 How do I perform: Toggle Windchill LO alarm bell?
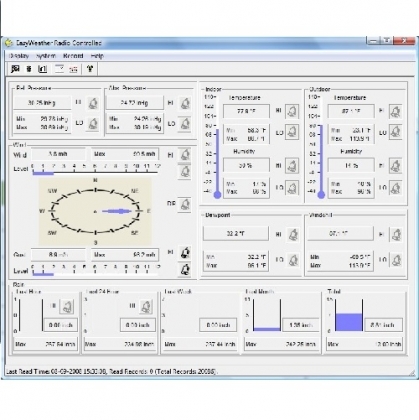396,260
